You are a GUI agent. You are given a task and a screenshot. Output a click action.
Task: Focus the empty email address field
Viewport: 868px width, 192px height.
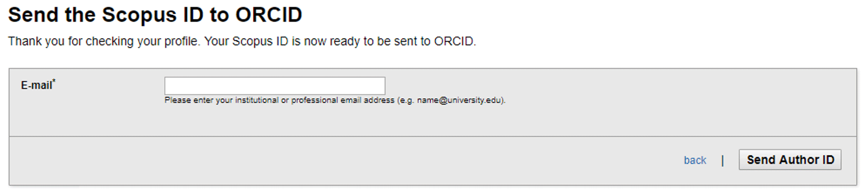click(275, 85)
